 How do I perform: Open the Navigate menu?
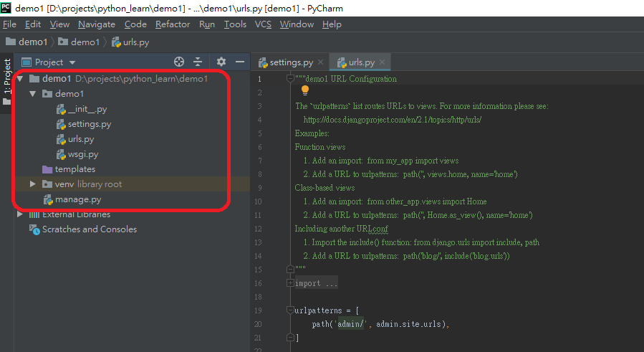97,24
